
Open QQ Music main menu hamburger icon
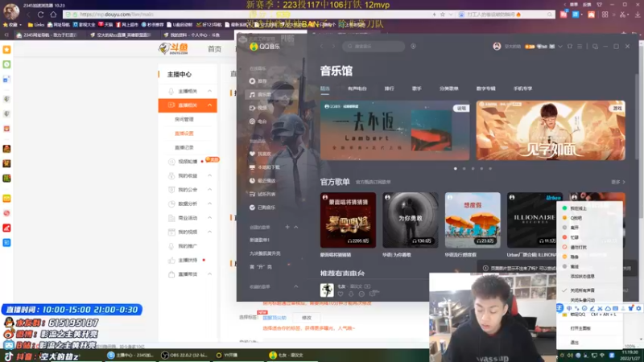[x=580, y=47]
